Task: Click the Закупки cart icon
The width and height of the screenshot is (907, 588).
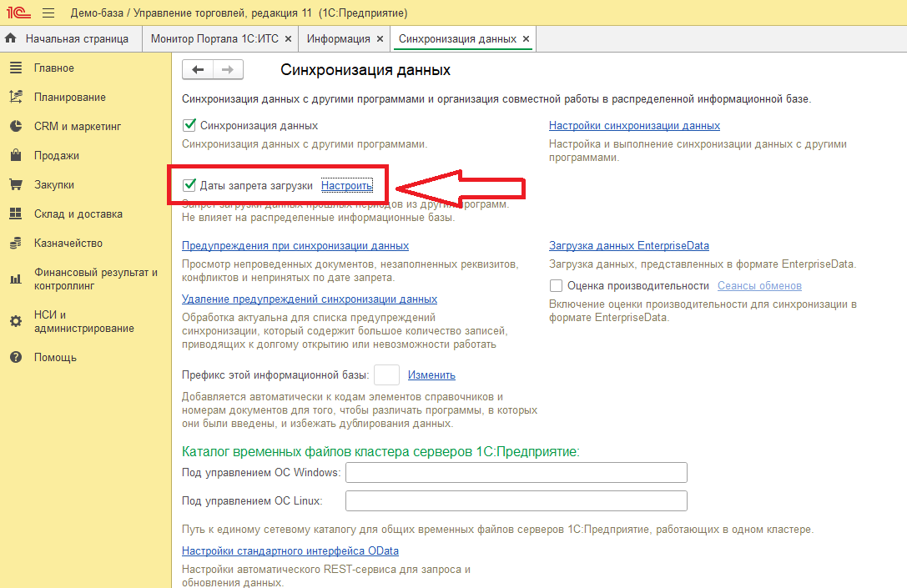Action: [x=16, y=184]
